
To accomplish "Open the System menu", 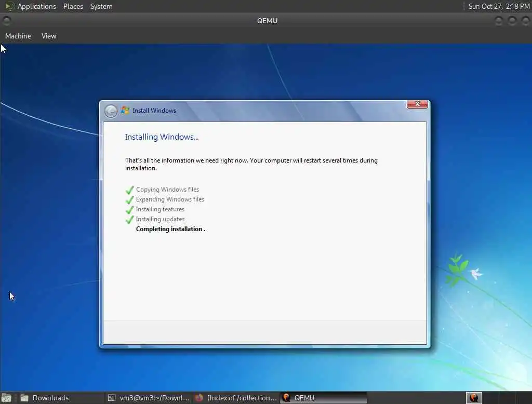I will (101, 6).
